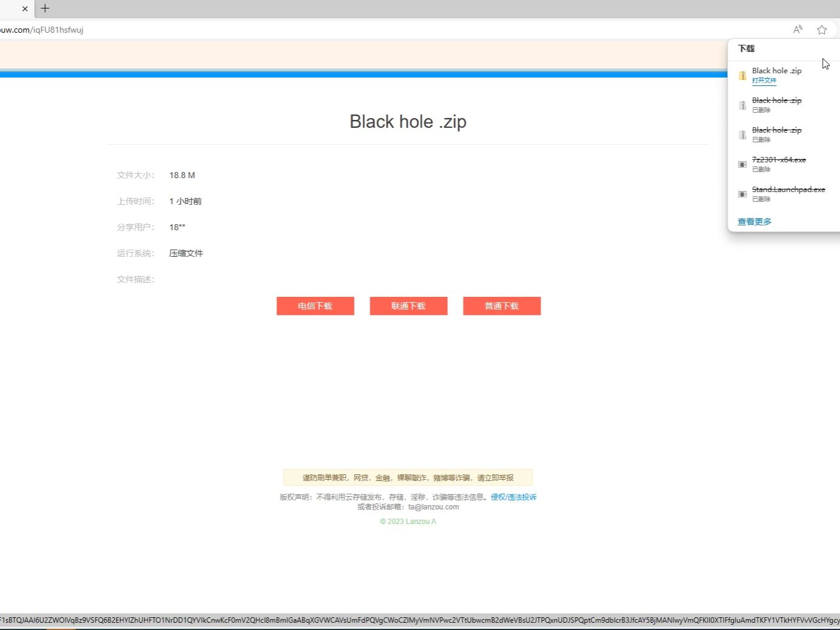Click the 联通下载 download button
840x630 pixels.
408,306
